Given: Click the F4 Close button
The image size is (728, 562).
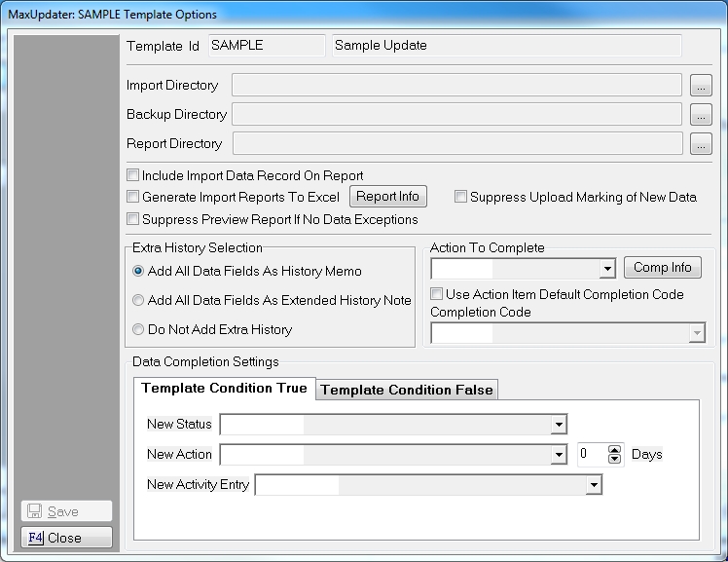Looking at the screenshot, I should click(67, 538).
